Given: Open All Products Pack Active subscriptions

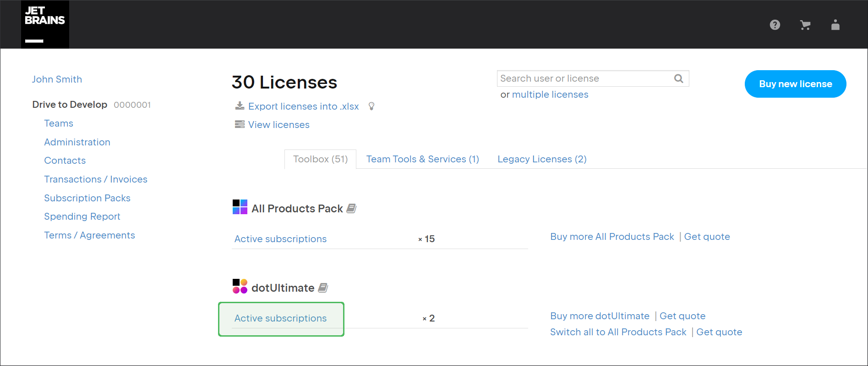Looking at the screenshot, I should click(x=280, y=239).
